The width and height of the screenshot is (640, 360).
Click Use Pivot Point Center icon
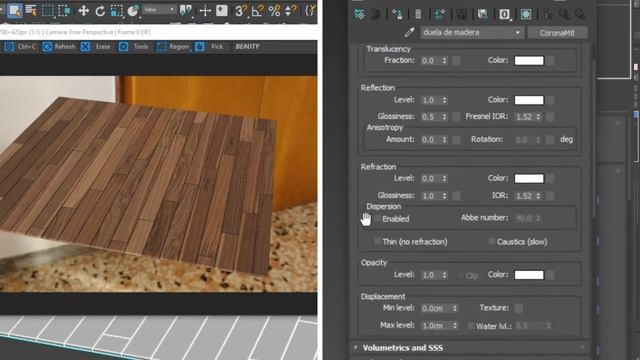[186, 11]
